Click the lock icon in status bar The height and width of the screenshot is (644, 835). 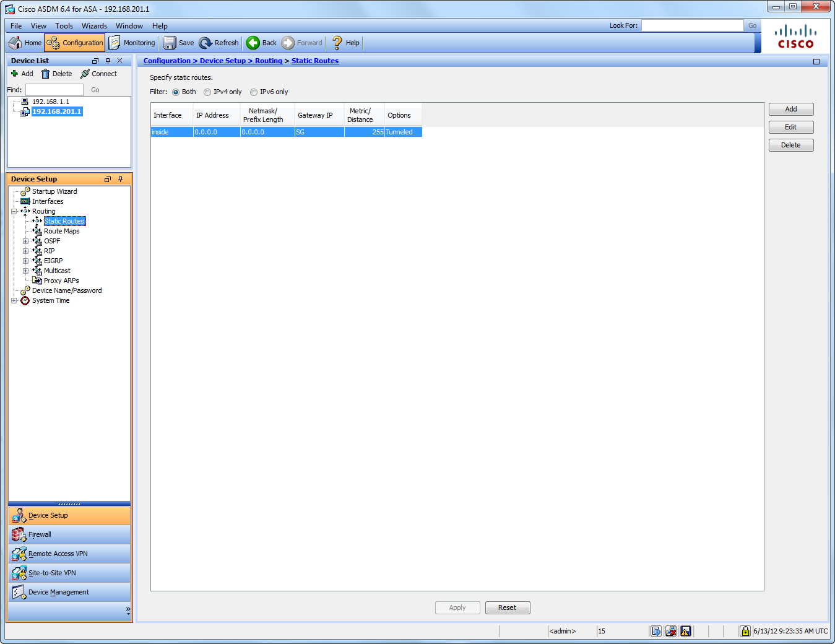tap(745, 631)
